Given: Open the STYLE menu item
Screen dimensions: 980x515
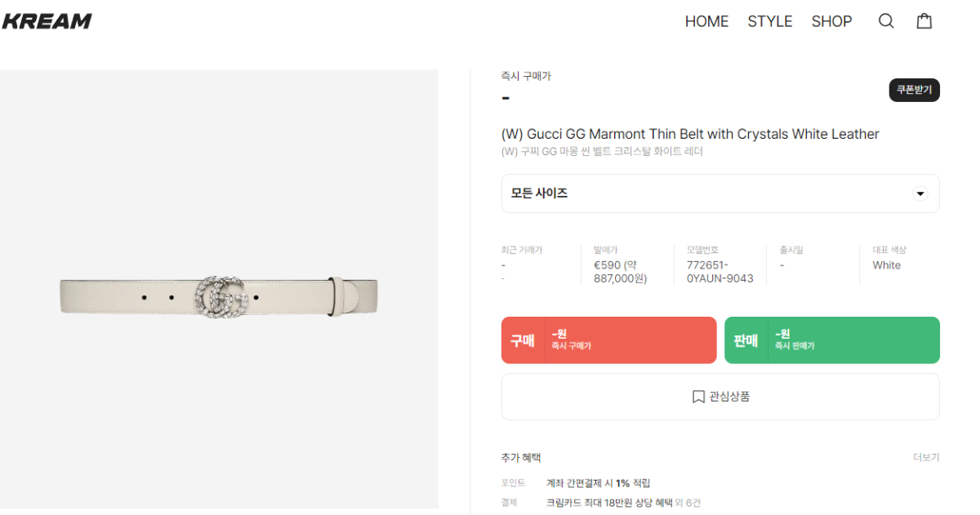Looking at the screenshot, I should tap(770, 21).
